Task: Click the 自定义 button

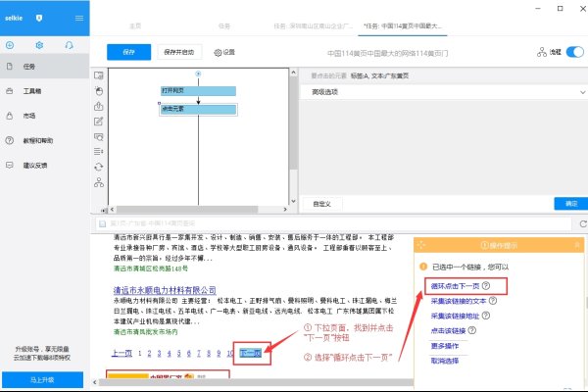Action: [x=321, y=204]
